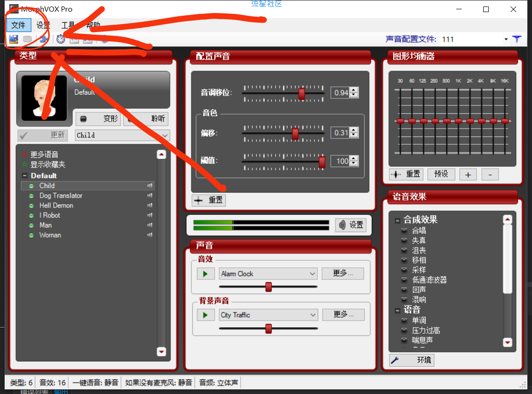Toggle the 变形 morph button
532x394 pixels.
(x=98, y=119)
